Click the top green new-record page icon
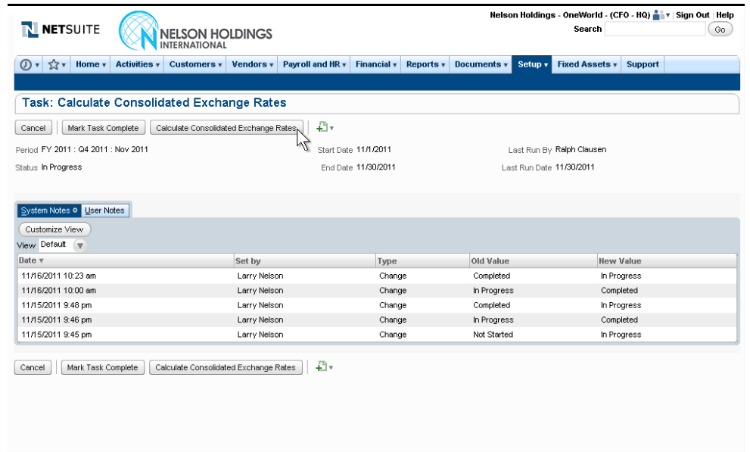 point(322,127)
